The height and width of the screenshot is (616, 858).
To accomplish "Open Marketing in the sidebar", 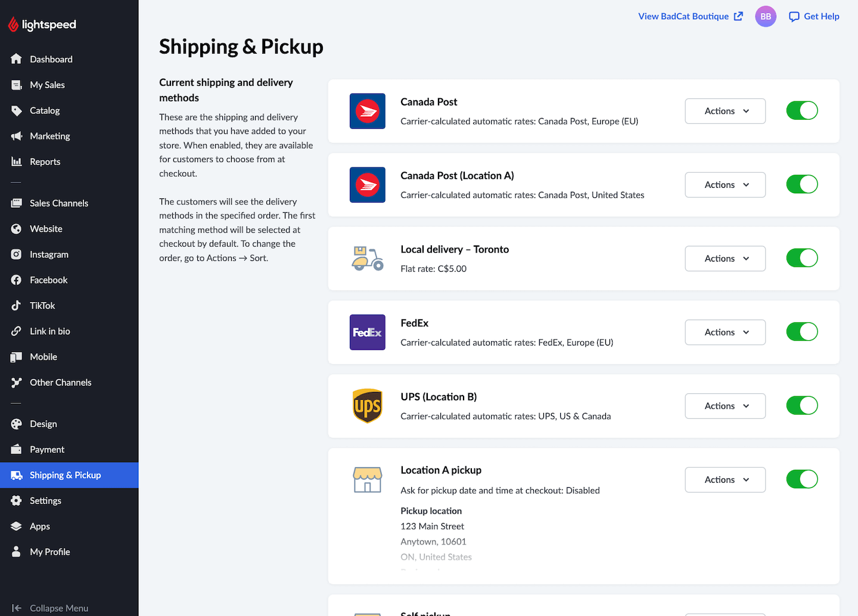I will pyautogui.click(x=69, y=136).
